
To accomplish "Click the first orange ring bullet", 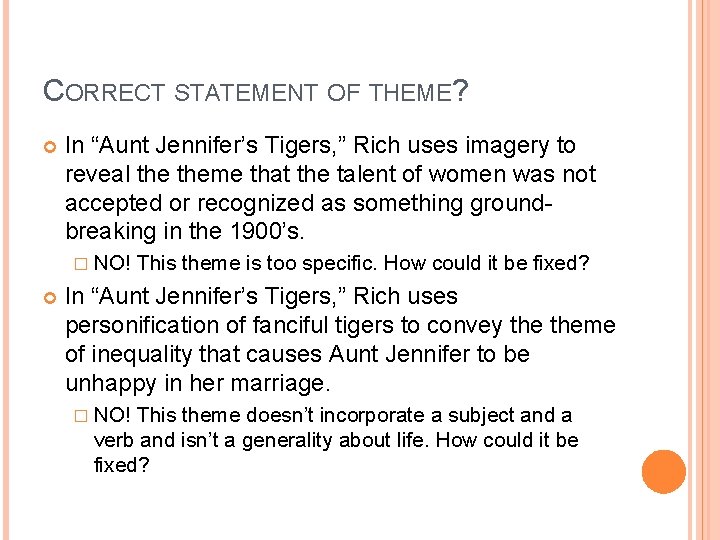I will pos(50,147).
